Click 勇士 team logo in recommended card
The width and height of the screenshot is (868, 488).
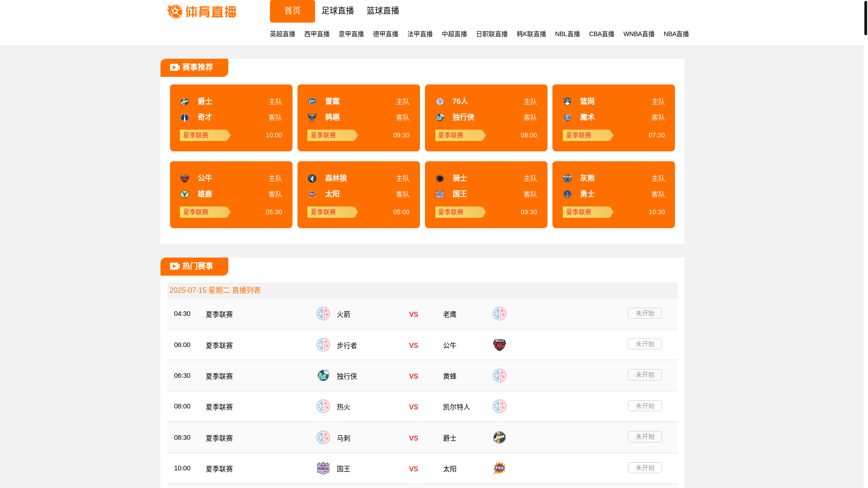coord(567,194)
